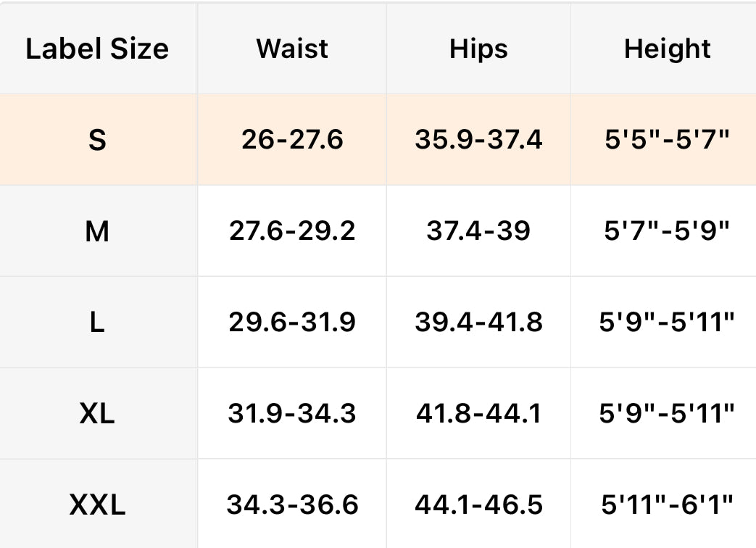Click the Height column header

click(x=667, y=49)
